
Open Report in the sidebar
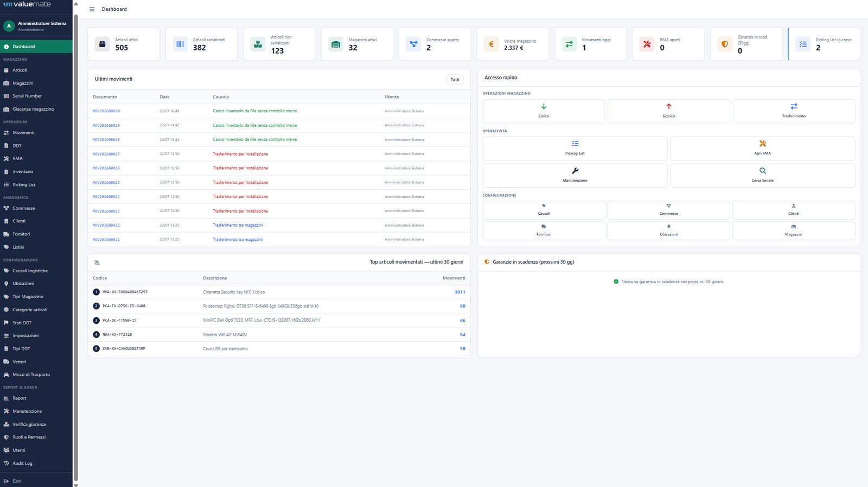tap(36, 398)
